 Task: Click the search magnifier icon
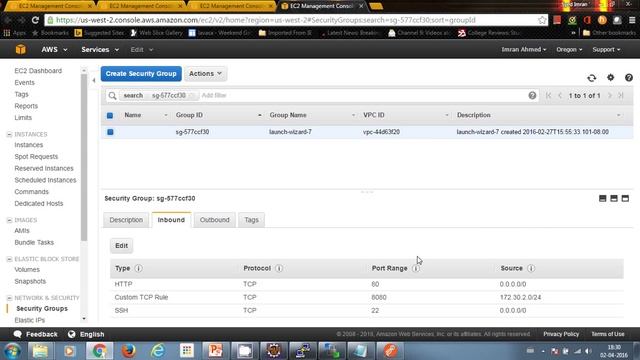pos(112,96)
